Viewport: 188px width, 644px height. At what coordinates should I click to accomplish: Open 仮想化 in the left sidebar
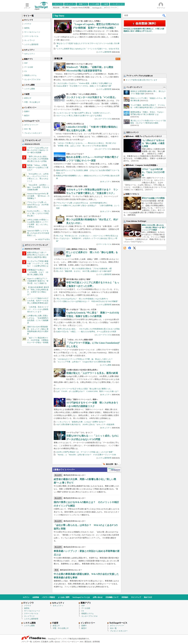27,28
